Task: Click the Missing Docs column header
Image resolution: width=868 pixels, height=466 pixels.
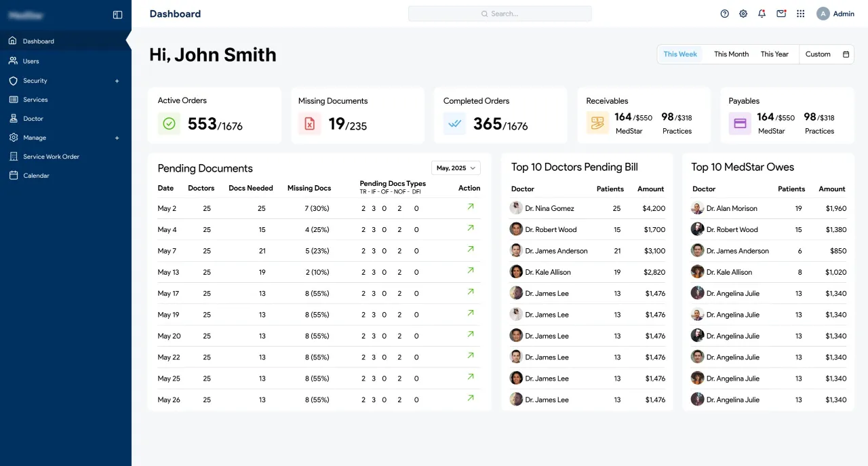Action: (309, 188)
